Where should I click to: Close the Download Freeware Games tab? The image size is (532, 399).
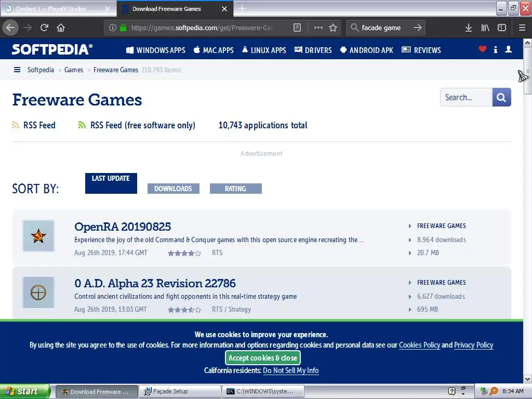point(224,9)
